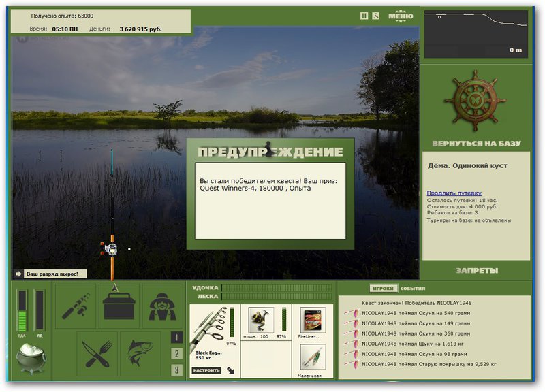The height and width of the screenshot is (392, 545).
Task: Open the caught fish icon
Action: [x=140, y=353]
